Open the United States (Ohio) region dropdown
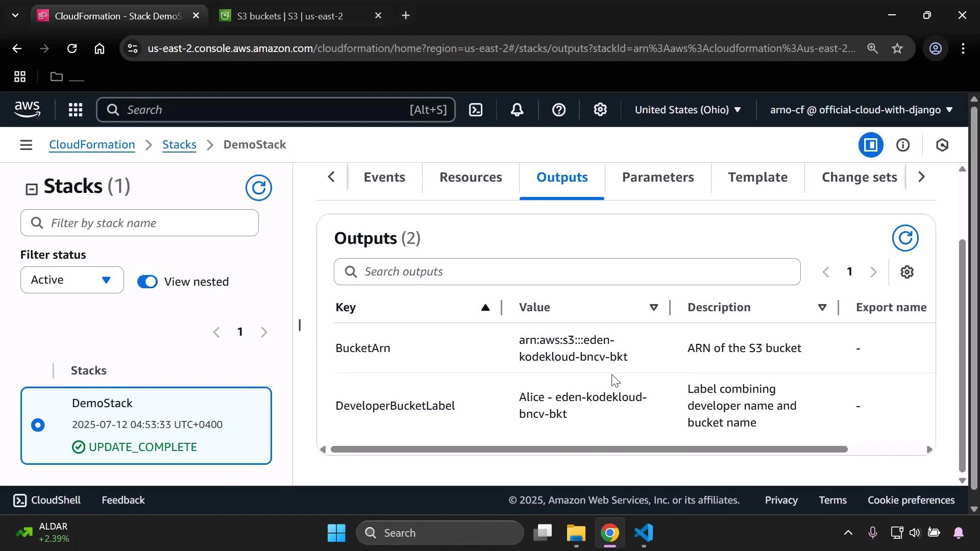This screenshot has width=980, height=551. pos(688,110)
